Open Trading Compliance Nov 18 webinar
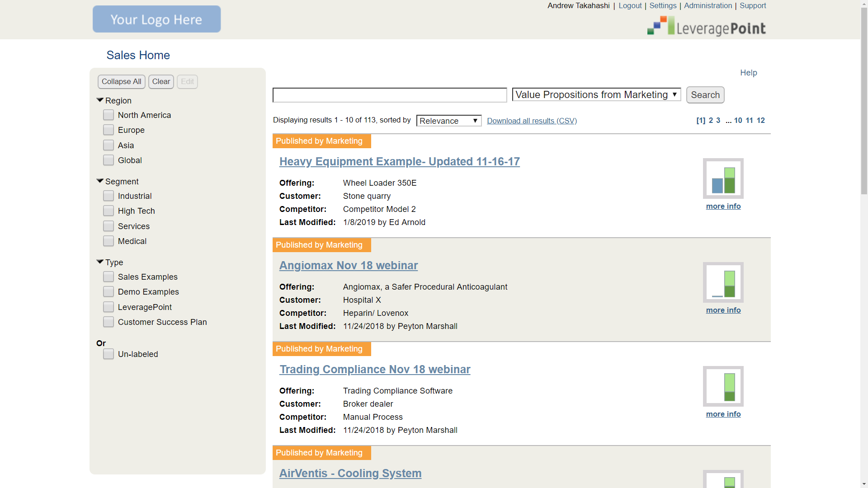This screenshot has width=868, height=488. click(375, 369)
